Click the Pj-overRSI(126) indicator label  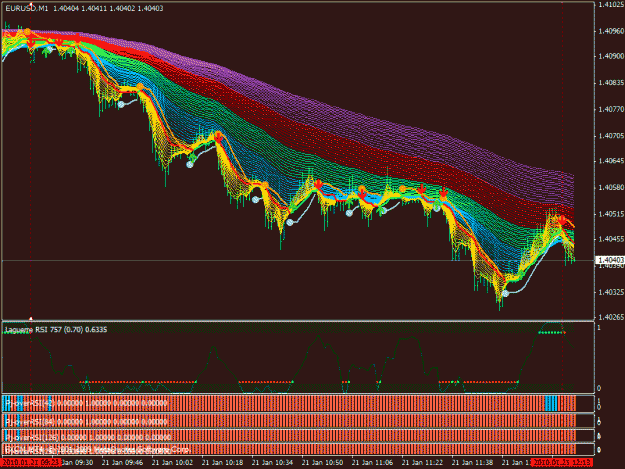pyautogui.click(x=88, y=437)
